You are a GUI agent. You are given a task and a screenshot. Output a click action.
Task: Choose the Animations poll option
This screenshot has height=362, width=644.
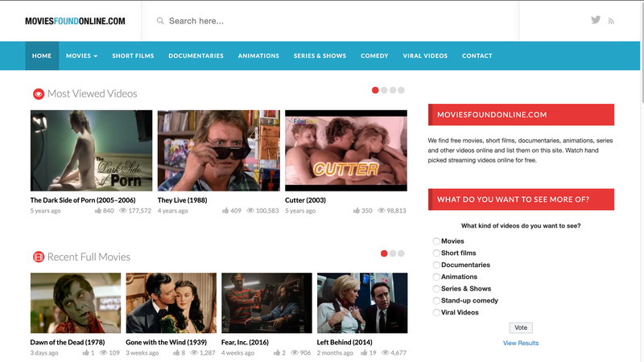tap(436, 277)
